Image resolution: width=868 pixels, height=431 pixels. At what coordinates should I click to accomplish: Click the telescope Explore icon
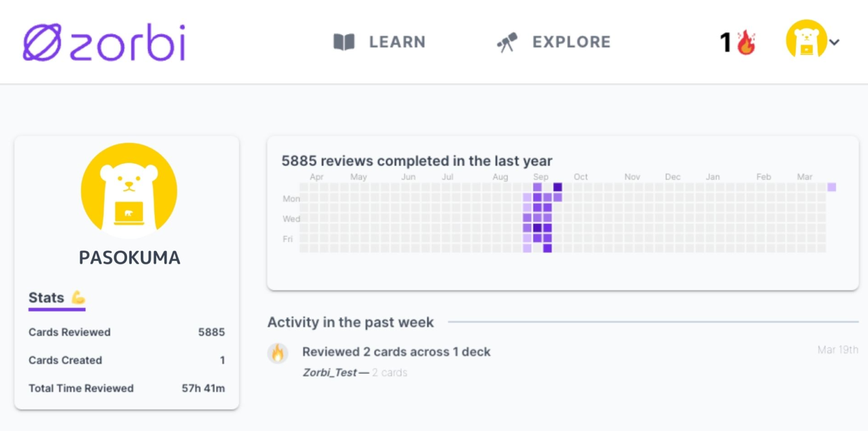507,43
